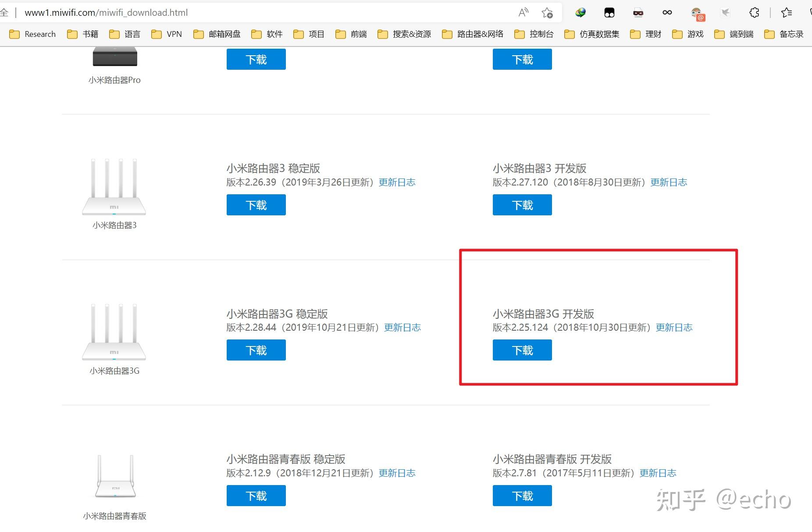
Task: Download 小米路由器Pro developer firmware
Action: 522,59
